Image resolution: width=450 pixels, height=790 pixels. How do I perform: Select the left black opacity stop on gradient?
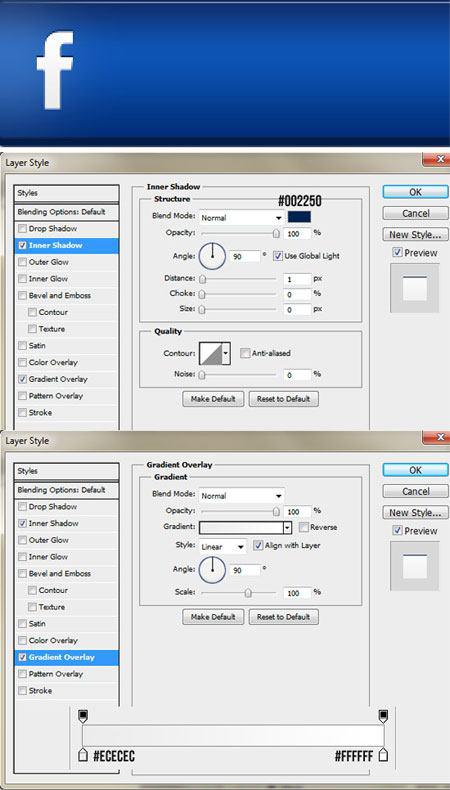pyautogui.click(x=84, y=716)
